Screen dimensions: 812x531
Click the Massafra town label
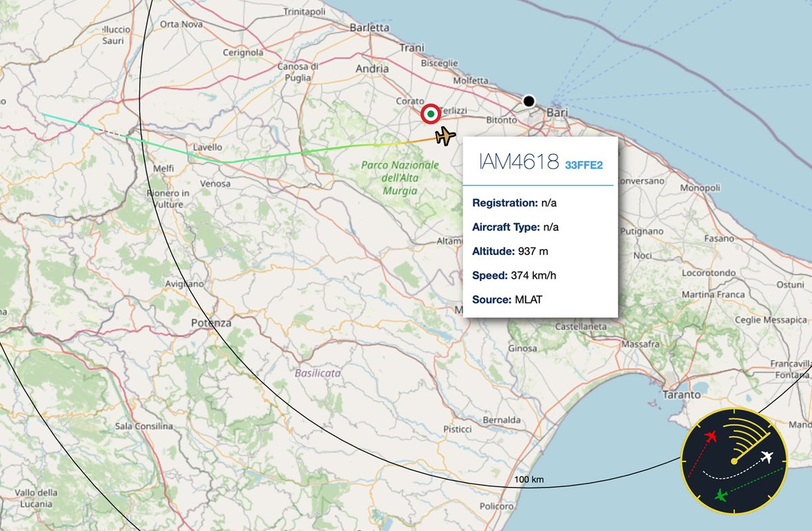pyautogui.click(x=640, y=344)
